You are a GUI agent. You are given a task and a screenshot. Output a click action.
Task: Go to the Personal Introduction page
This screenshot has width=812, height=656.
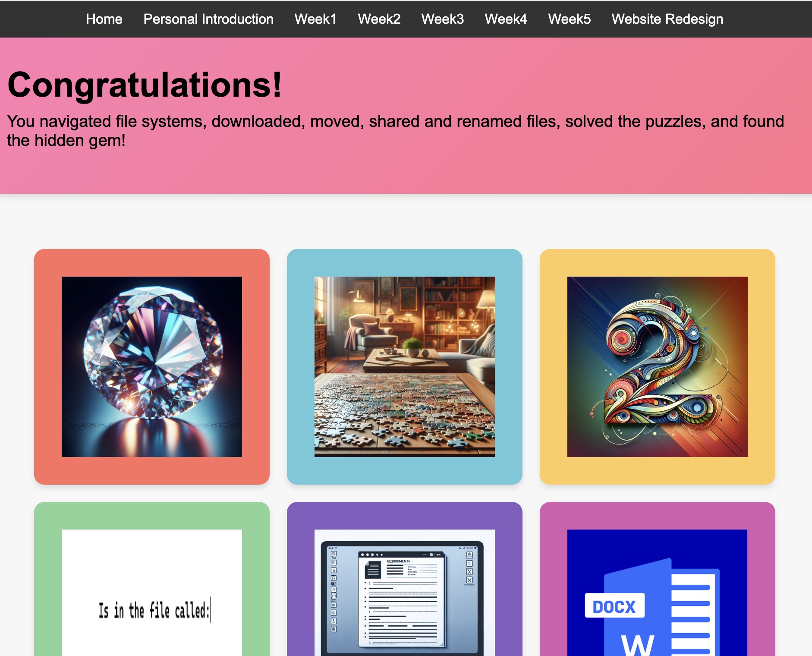(208, 19)
